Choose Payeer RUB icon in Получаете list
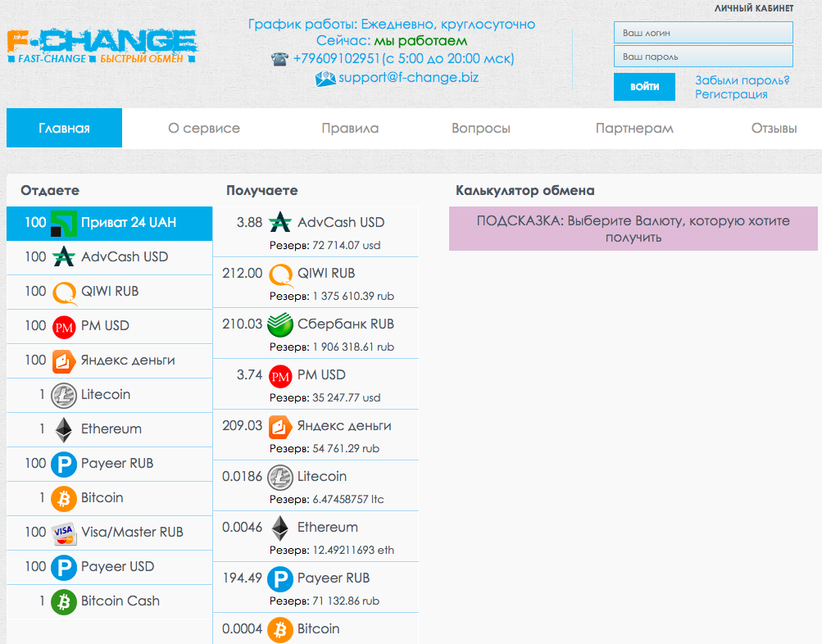Screen dimensions: 822x644 (280, 579)
